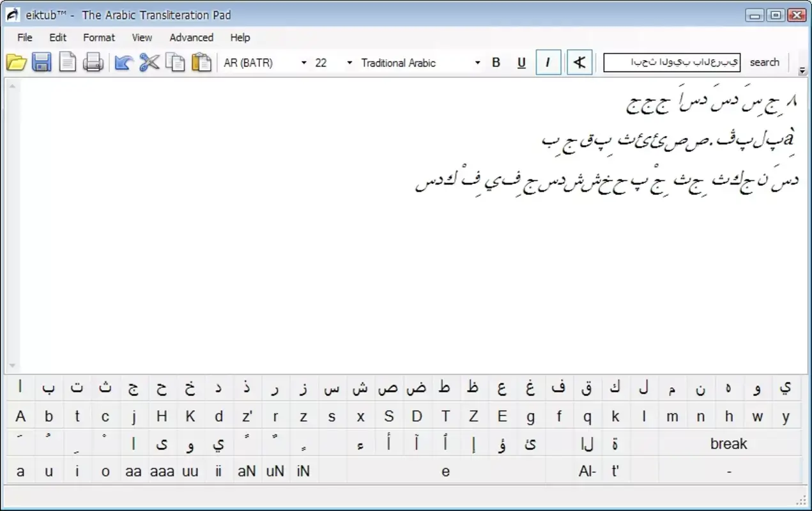
Task: Click the uu long vowel key
Action: coord(190,472)
